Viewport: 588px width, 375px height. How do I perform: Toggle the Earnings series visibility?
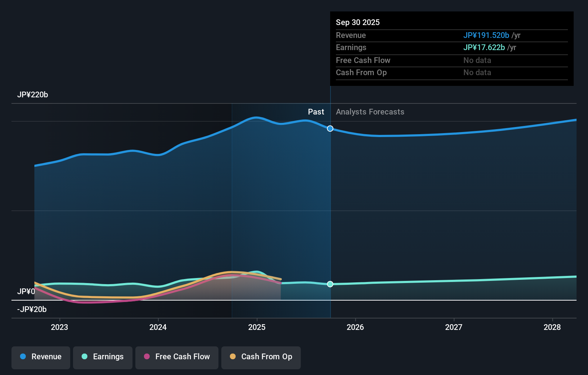[102, 357]
